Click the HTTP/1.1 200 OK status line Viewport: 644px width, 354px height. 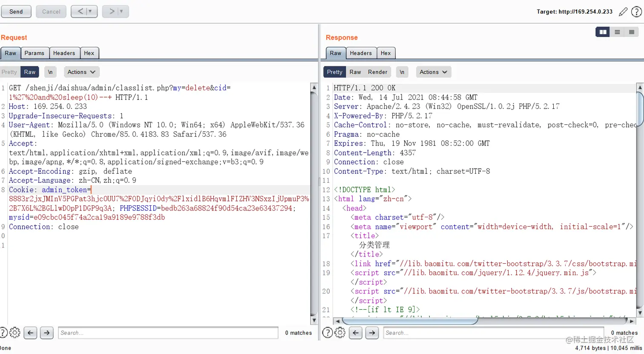pos(365,88)
